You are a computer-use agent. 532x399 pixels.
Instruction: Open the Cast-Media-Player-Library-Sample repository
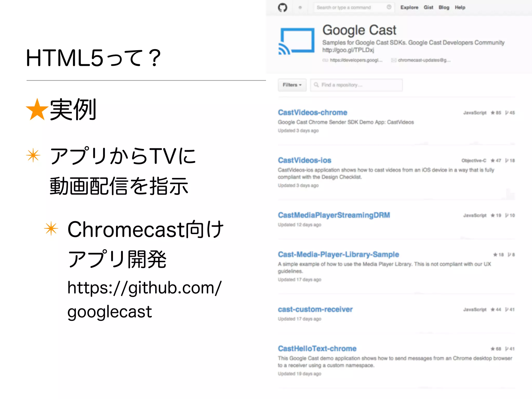338,254
